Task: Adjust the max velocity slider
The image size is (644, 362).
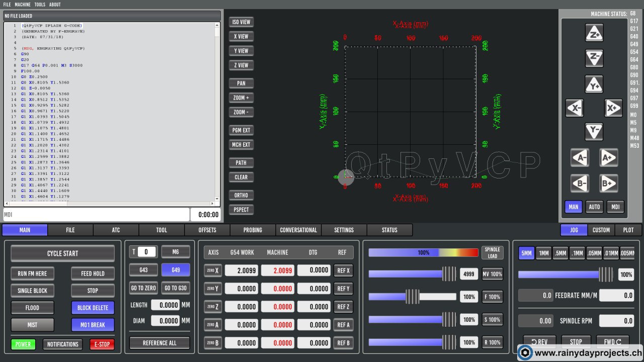Action: (x=413, y=274)
